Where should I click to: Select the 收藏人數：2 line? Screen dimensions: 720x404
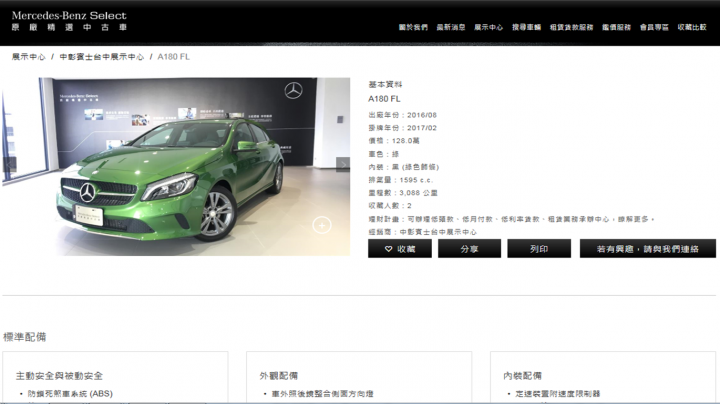tap(390, 206)
